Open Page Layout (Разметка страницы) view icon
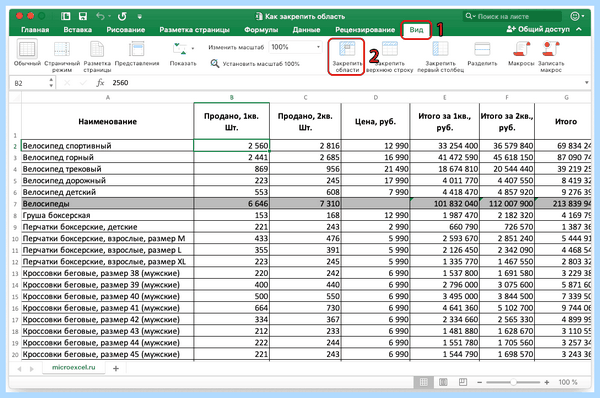The width and height of the screenshot is (600, 398). (x=97, y=50)
